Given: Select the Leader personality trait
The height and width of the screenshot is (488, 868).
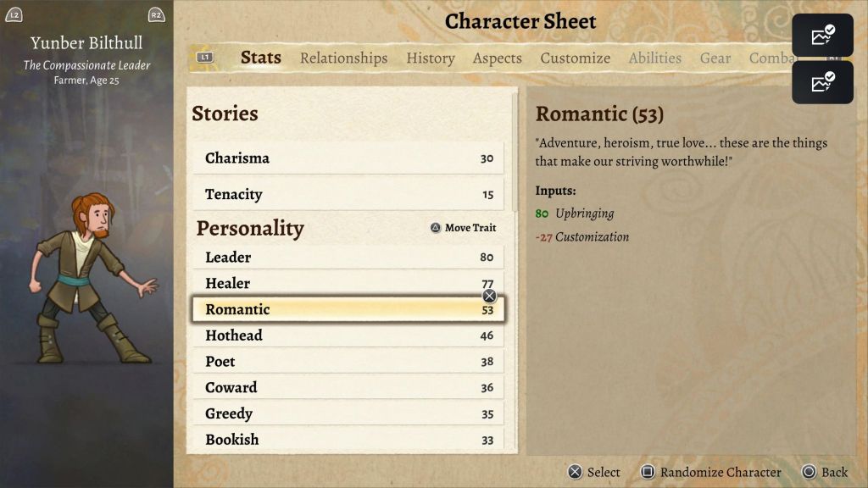Looking at the screenshot, I should pyautogui.click(x=348, y=258).
